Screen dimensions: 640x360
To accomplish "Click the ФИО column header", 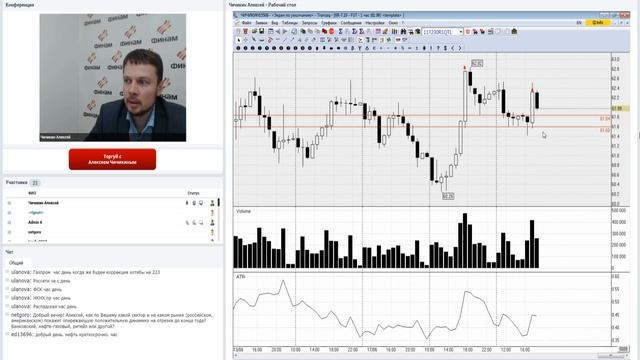I will [32, 193].
